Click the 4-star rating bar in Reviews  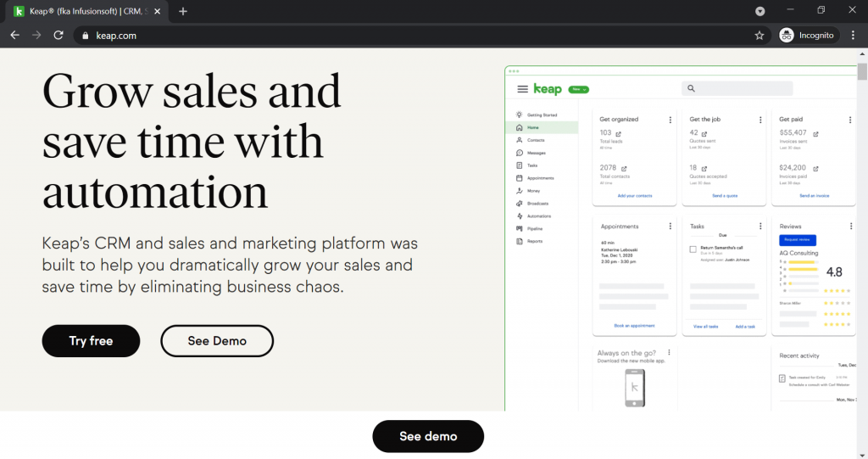click(x=804, y=269)
